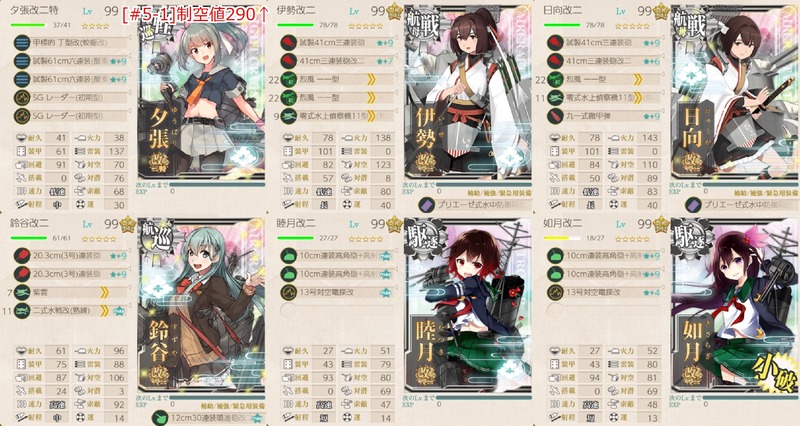Click the yellow chevron on Hyuga's 烈風 一一型
Viewport: 800px width, 426px height.
pos(638,79)
